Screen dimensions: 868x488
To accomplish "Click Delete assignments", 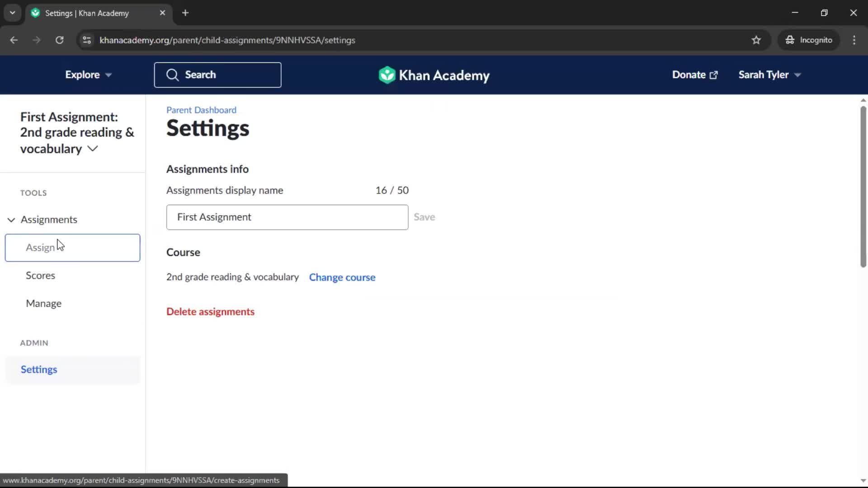I will pyautogui.click(x=210, y=312).
